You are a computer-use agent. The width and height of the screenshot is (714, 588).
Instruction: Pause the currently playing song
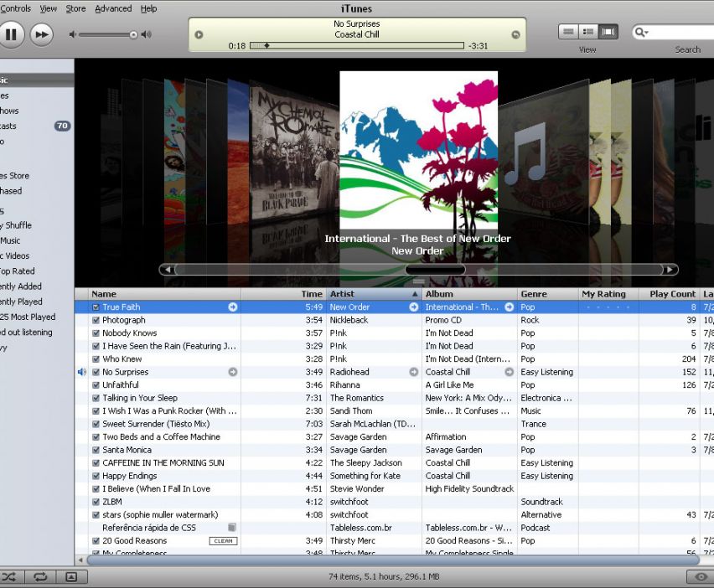[x=11, y=34]
